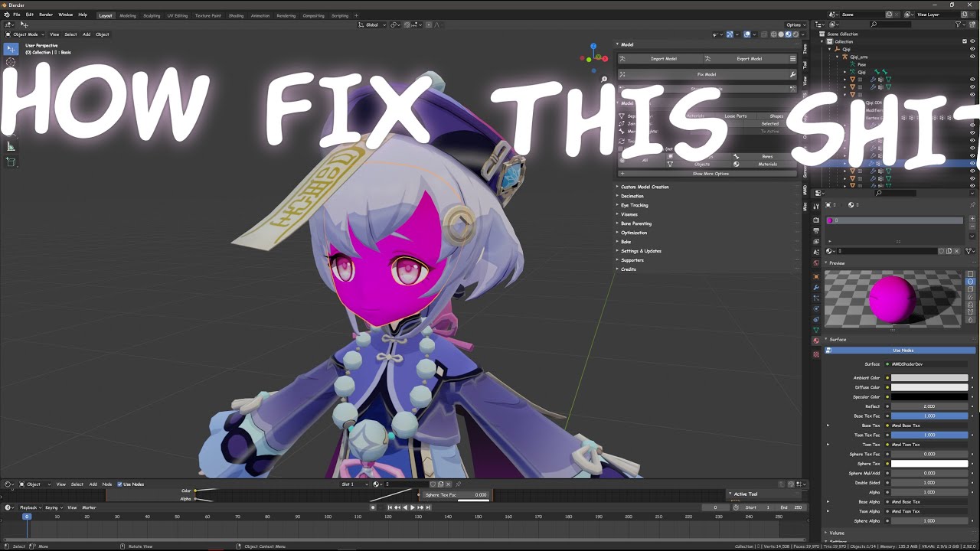Set material preview to sphere
The width and height of the screenshot is (980, 551).
(x=970, y=282)
